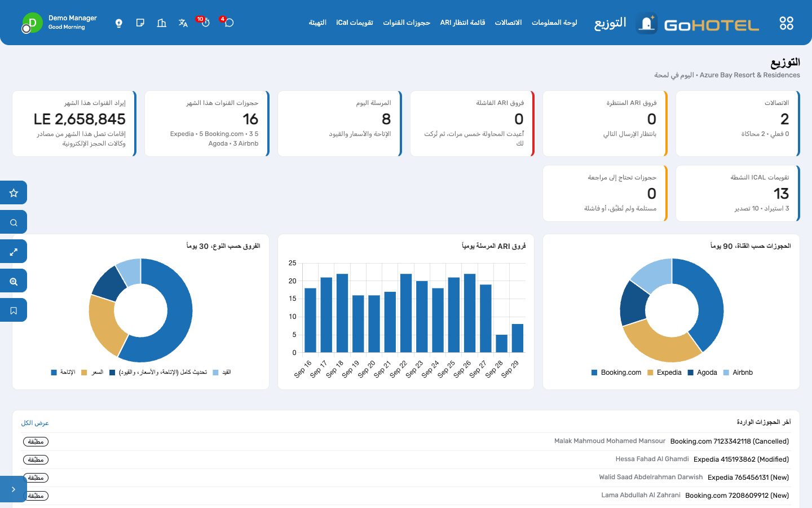This screenshot has height=508, width=812.
Task: Open the channel revenue LE 2,658,845 card
Action: point(74,124)
